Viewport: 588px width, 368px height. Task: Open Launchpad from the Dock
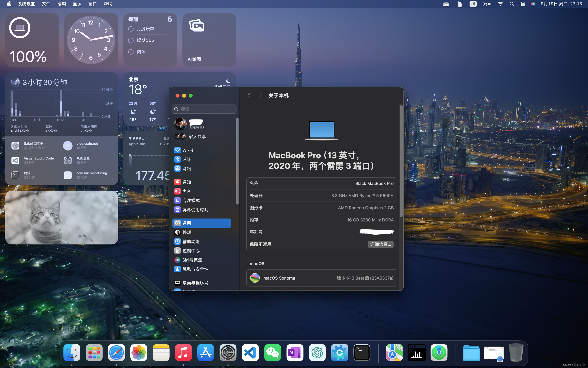coord(94,353)
